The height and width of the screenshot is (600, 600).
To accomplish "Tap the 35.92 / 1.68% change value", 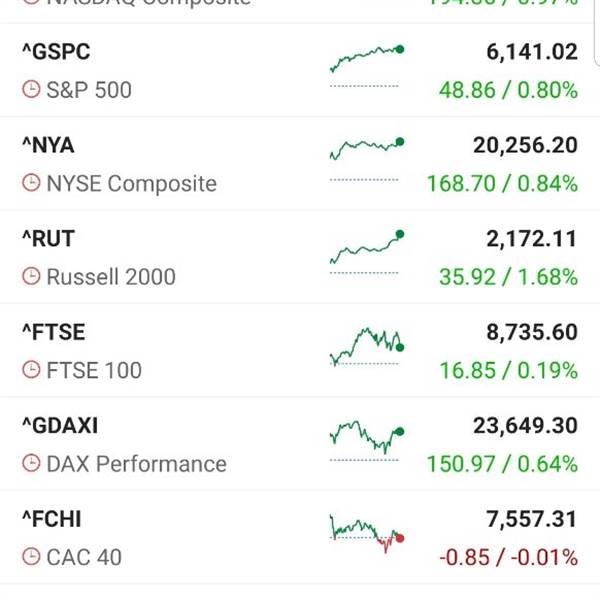I will 508,277.
